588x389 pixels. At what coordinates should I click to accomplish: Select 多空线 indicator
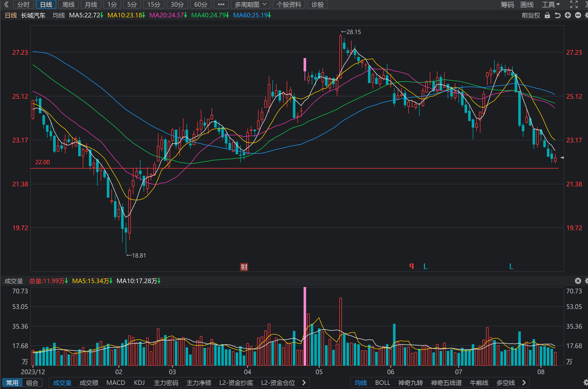click(506, 383)
